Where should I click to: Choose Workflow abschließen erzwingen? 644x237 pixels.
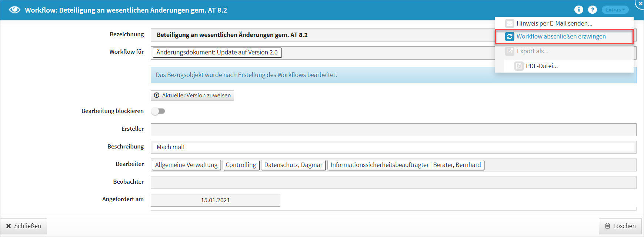click(564, 37)
